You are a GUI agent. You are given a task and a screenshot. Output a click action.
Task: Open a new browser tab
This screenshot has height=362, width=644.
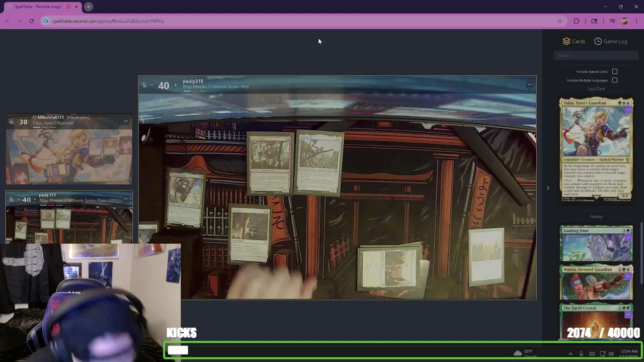coord(88,7)
